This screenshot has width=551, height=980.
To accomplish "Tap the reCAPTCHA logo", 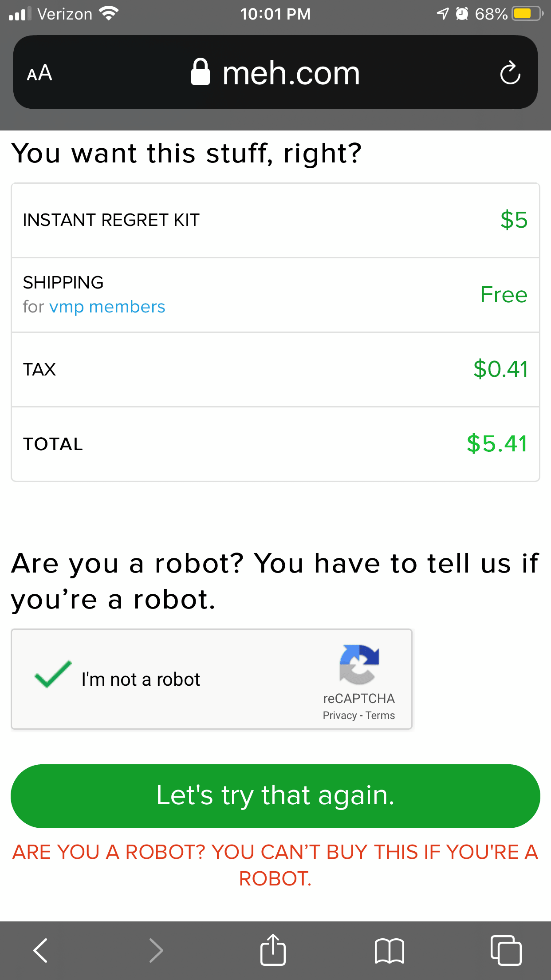I will tap(359, 664).
